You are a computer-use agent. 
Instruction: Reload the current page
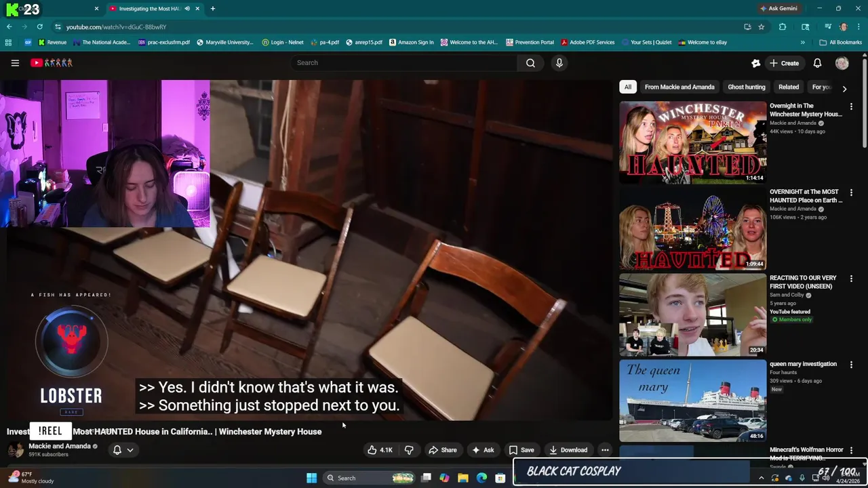[40, 27]
